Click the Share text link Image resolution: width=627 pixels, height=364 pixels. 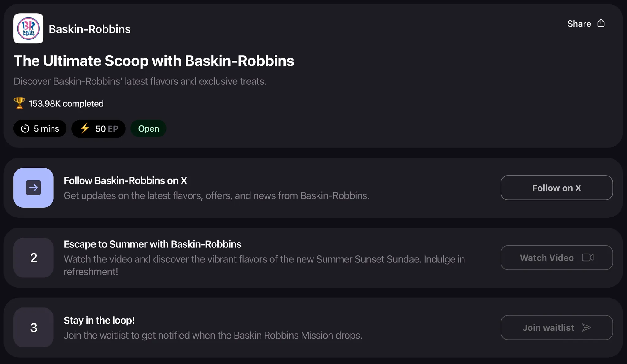pos(579,24)
